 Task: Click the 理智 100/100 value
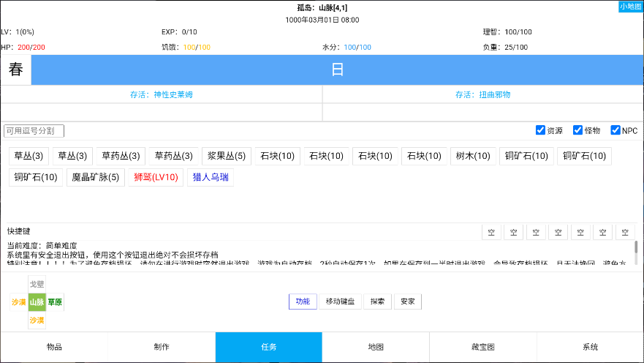pyautogui.click(x=518, y=32)
